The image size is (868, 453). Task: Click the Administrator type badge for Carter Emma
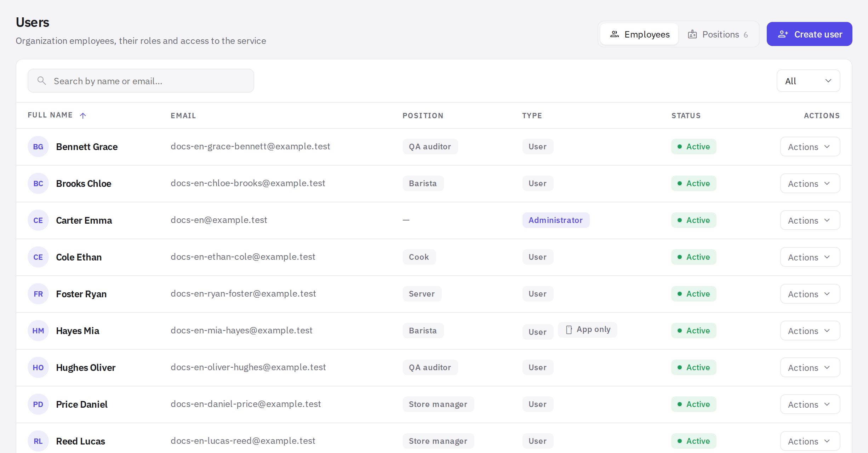coord(556,220)
